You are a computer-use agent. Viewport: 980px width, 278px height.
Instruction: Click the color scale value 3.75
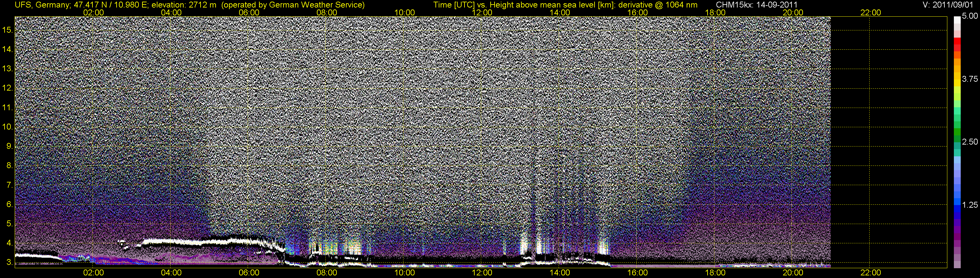pos(970,79)
